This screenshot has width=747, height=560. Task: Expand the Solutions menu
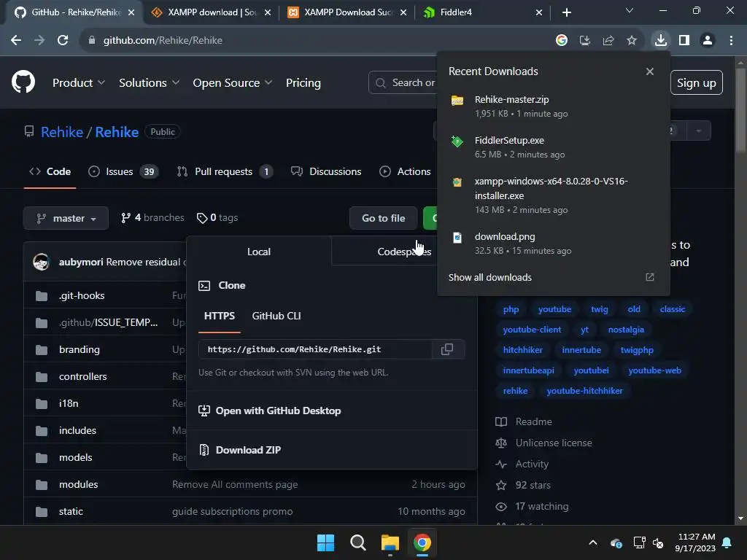tap(149, 83)
